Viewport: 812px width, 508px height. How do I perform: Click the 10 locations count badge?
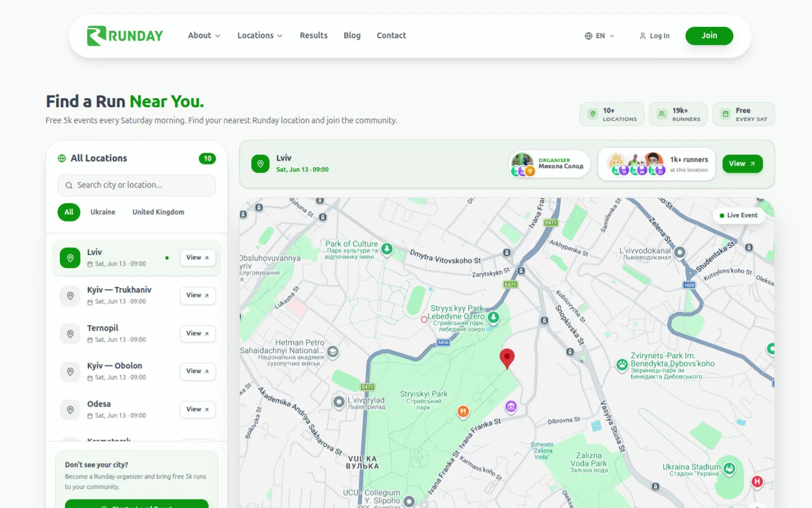[x=207, y=158]
